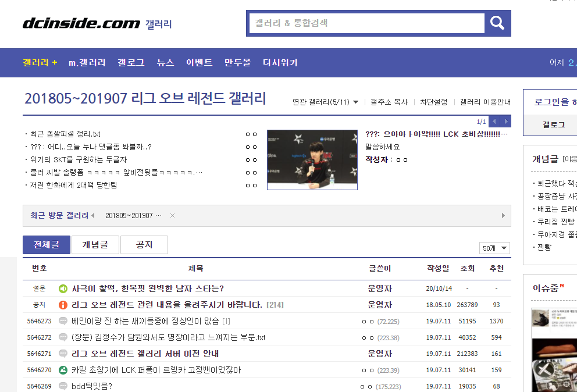Switch to the 공지 tab

[144, 245]
